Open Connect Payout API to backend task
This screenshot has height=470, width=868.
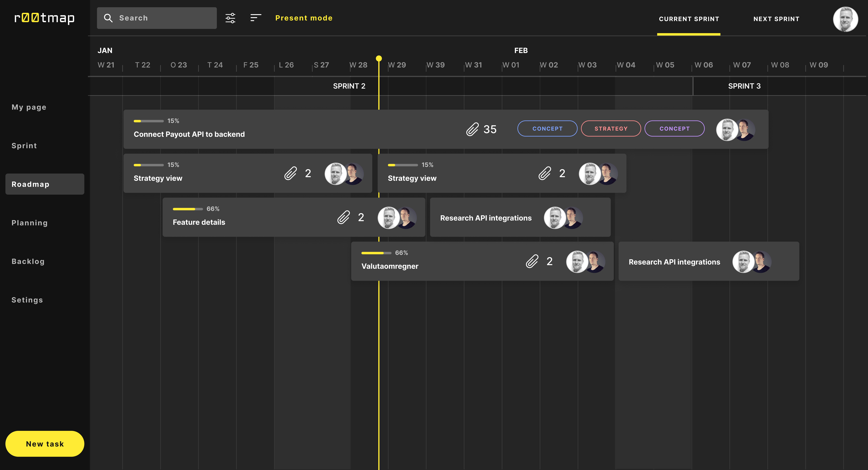189,134
